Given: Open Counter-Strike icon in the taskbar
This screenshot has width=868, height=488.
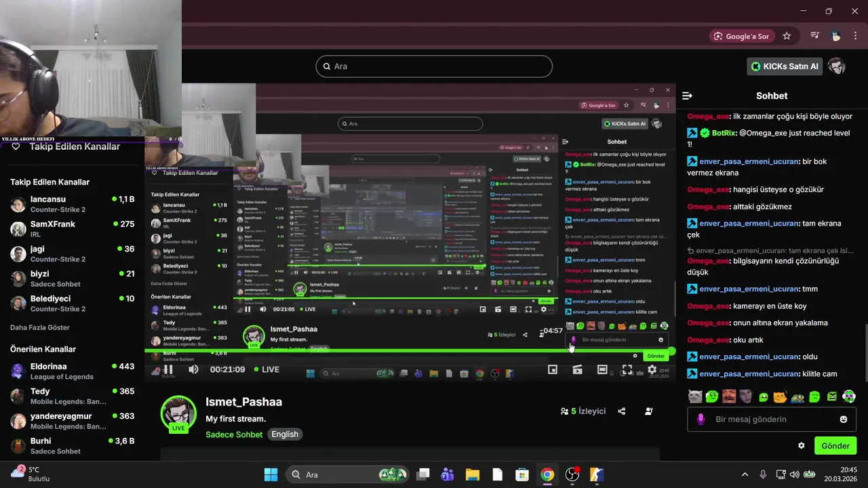Looking at the screenshot, I should coord(597,474).
